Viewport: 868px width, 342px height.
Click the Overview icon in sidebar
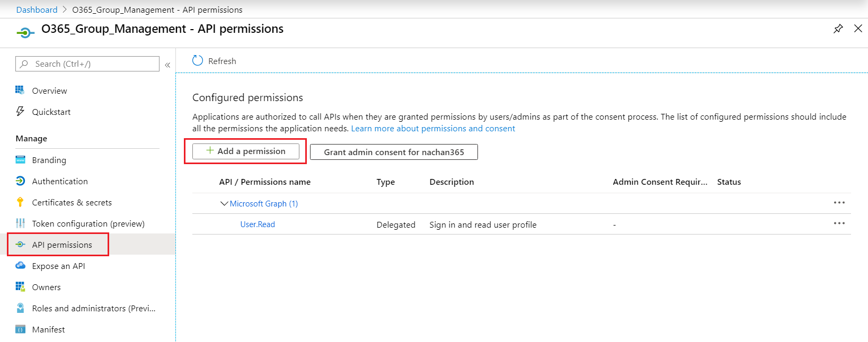(20, 91)
